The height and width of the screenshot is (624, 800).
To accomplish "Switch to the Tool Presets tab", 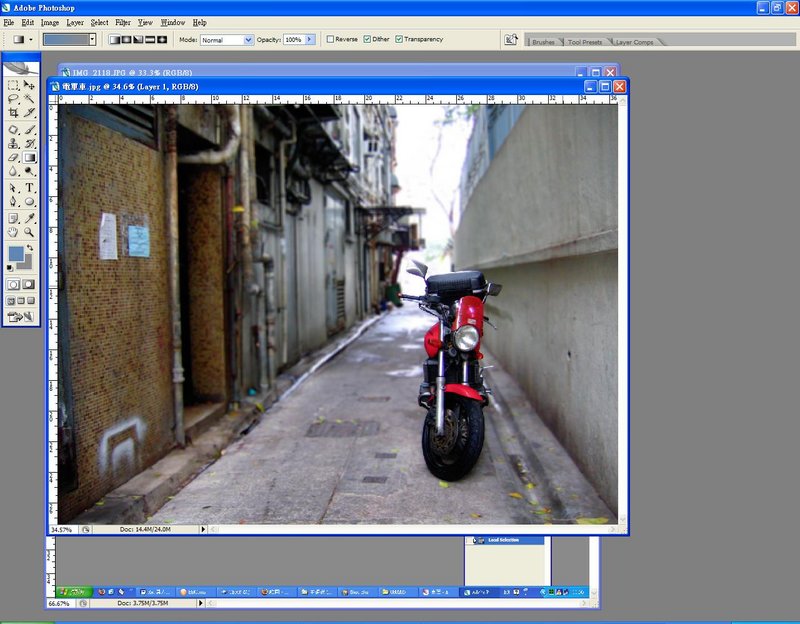I will coord(583,42).
